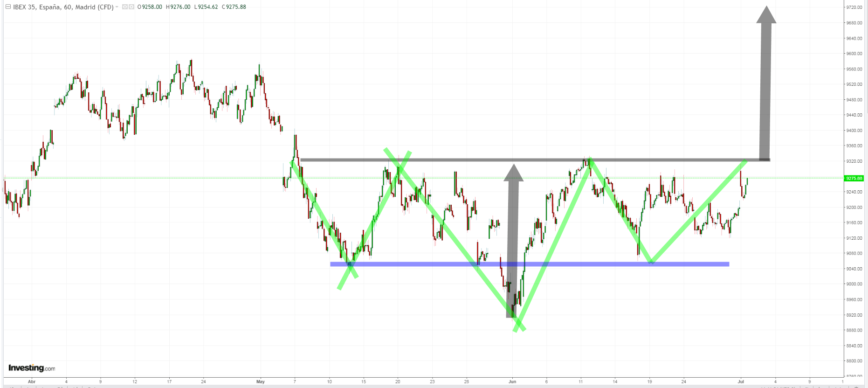Click the May label on time axis
Screen dimensions: 868x388
pyautogui.click(x=261, y=381)
